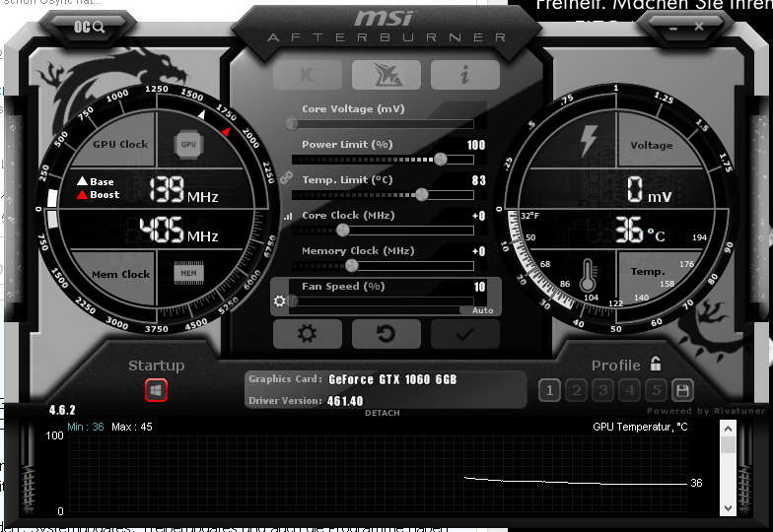Screen dimensions: 773x532
Task: Reset settings with the circular arrow button
Action: coord(386,334)
